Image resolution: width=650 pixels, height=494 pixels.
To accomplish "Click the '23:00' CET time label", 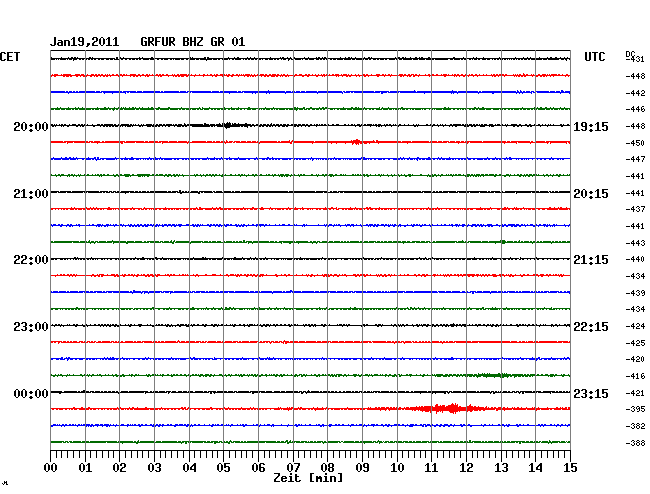I will pos(31,327).
